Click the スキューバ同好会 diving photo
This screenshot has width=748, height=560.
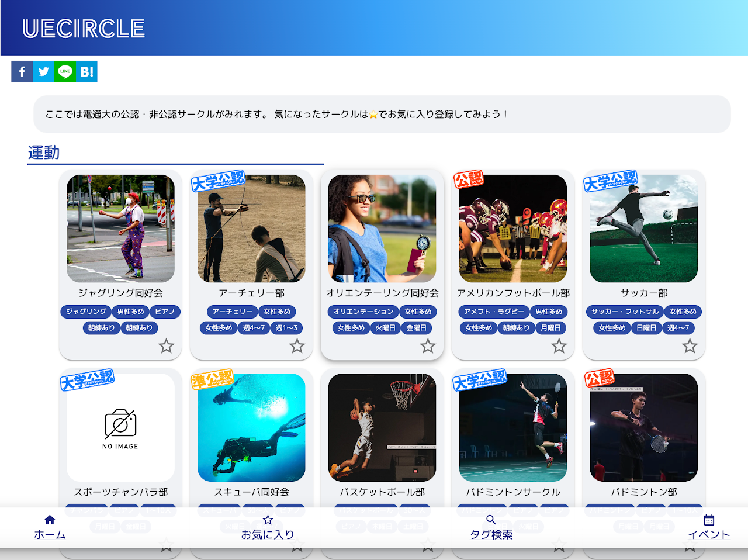tap(251, 428)
